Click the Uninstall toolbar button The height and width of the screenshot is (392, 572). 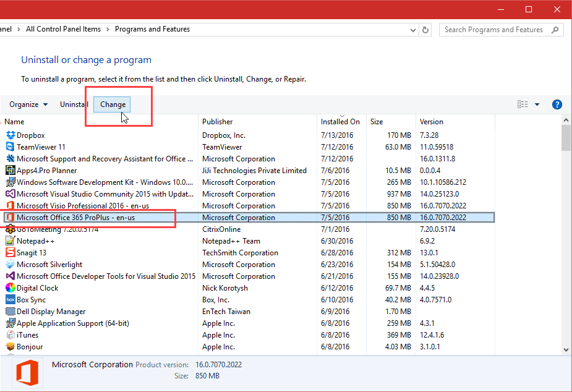coord(74,104)
